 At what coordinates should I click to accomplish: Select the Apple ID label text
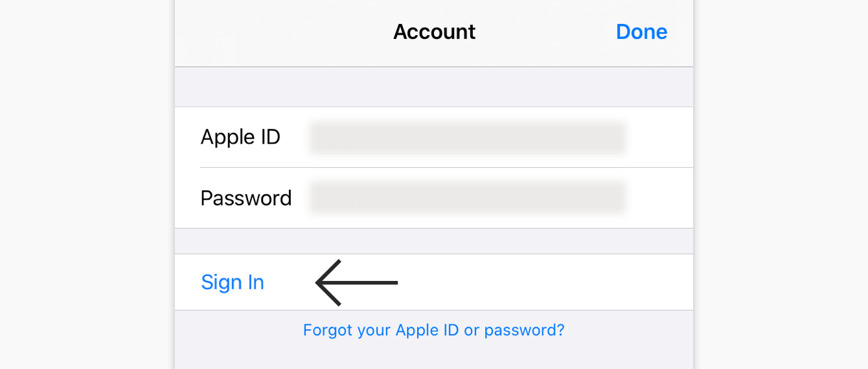click(x=240, y=137)
